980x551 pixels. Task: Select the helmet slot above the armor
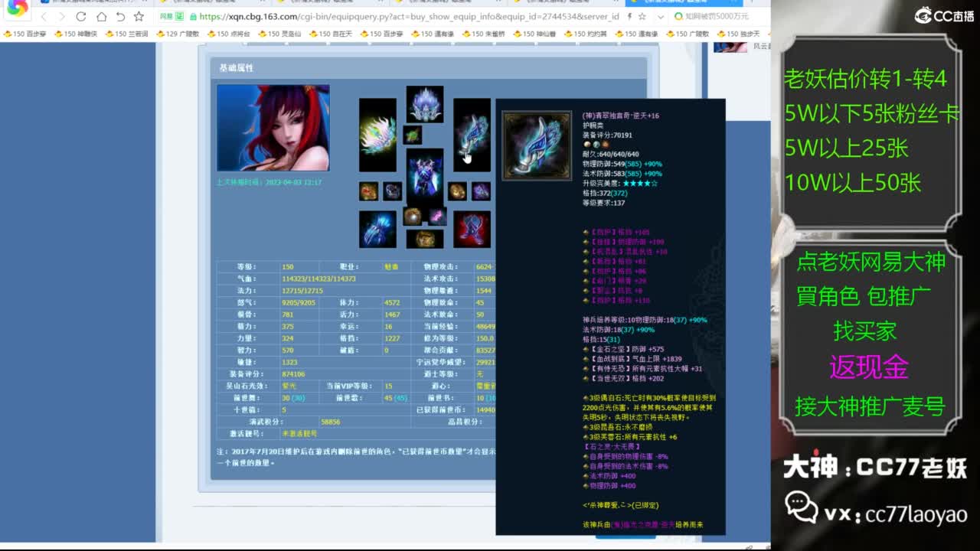425,105
